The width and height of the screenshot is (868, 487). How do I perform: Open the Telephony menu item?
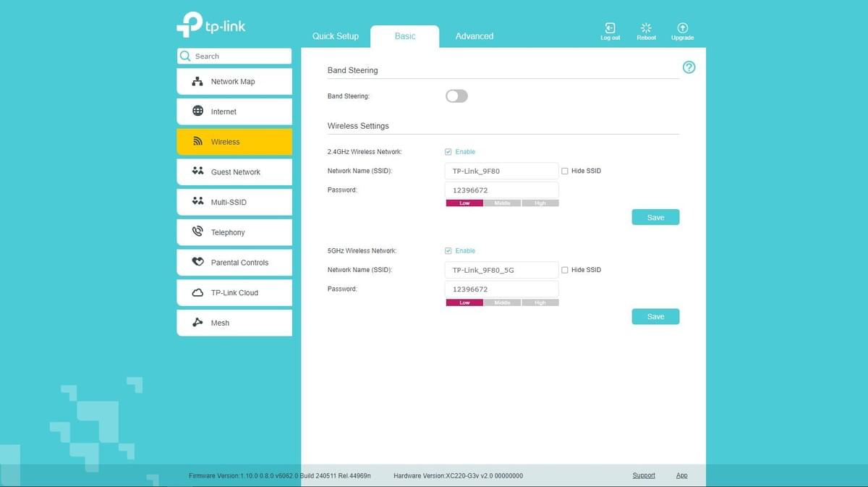pyautogui.click(x=234, y=232)
